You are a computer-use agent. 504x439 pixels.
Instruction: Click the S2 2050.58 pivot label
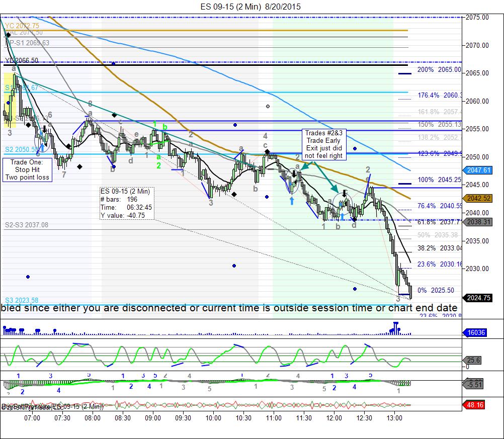tap(22, 149)
